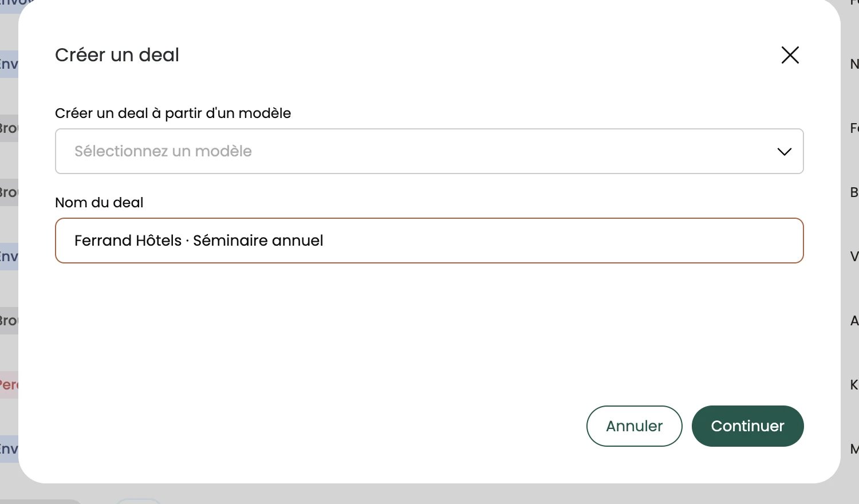Click the background row starting with V
Screen dimensions: 859x504
tap(854, 257)
